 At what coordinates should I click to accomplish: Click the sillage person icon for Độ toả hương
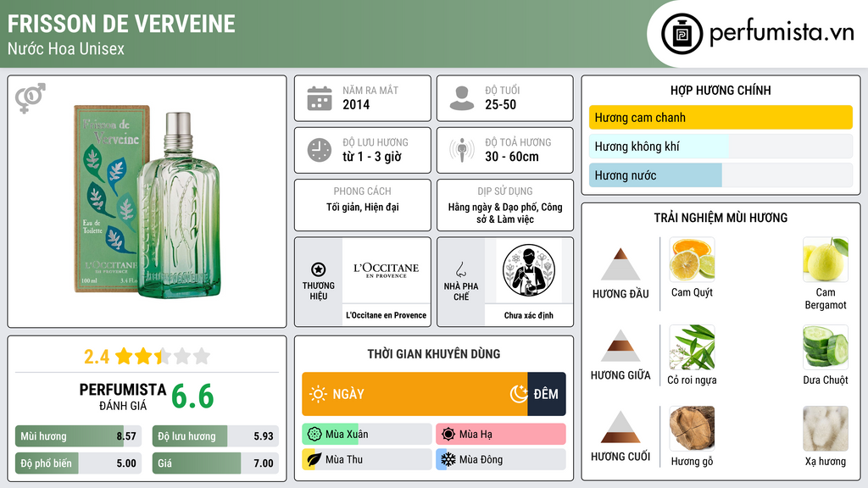(462, 150)
